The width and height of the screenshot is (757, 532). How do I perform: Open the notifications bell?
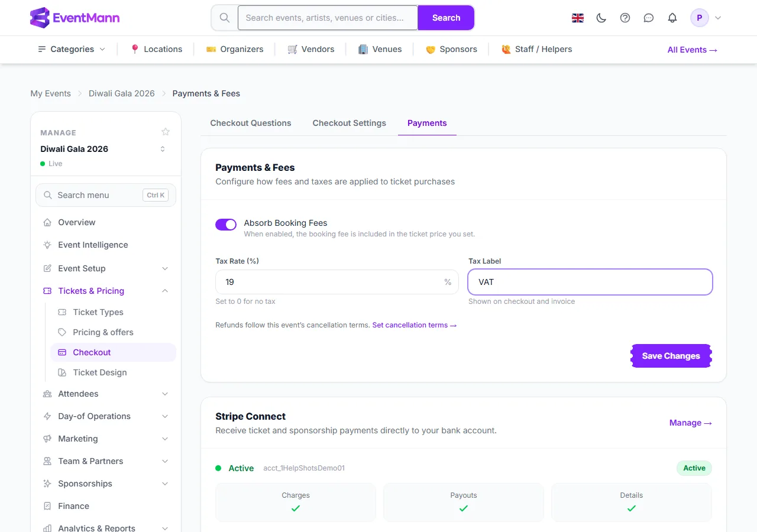tap(672, 18)
